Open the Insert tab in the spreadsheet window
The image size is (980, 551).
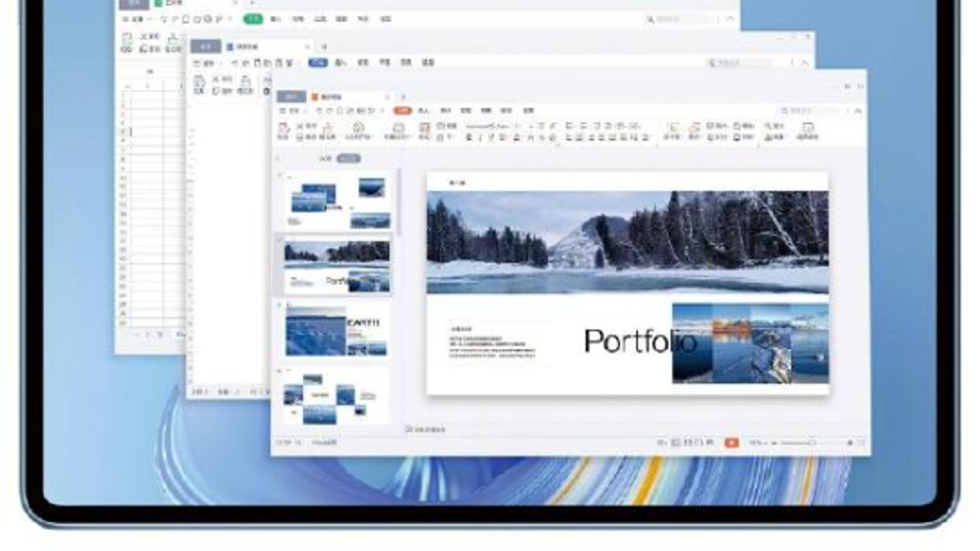(276, 19)
